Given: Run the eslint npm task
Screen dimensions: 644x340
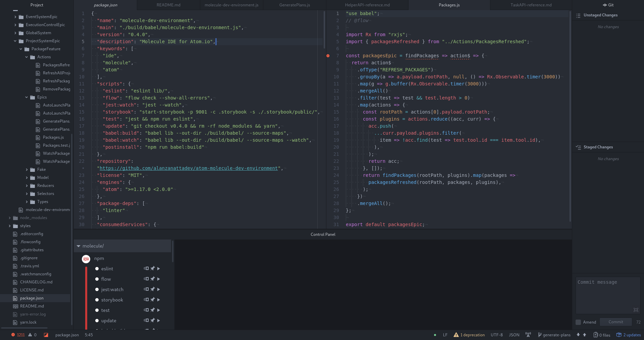Looking at the screenshot, I should 159,269.
